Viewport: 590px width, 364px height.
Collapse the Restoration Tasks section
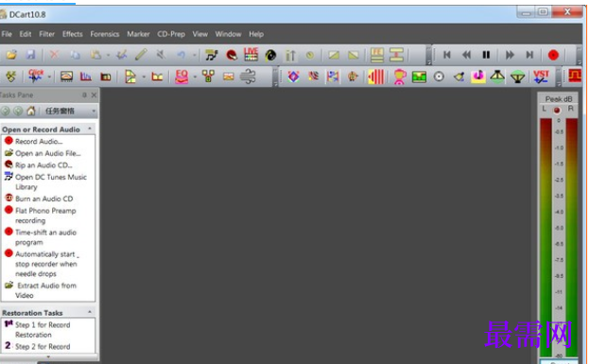90,312
